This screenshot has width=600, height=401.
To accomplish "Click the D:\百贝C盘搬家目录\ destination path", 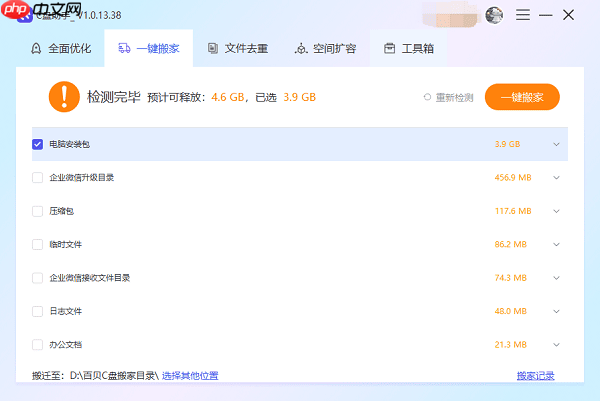I will point(114,376).
